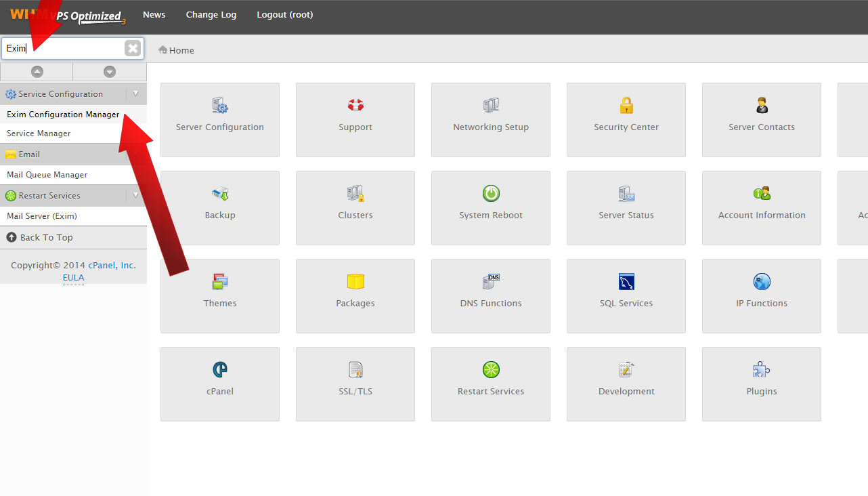Screen dimensions: 868x496
Task: Open the Account Information icon
Action: click(x=762, y=194)
